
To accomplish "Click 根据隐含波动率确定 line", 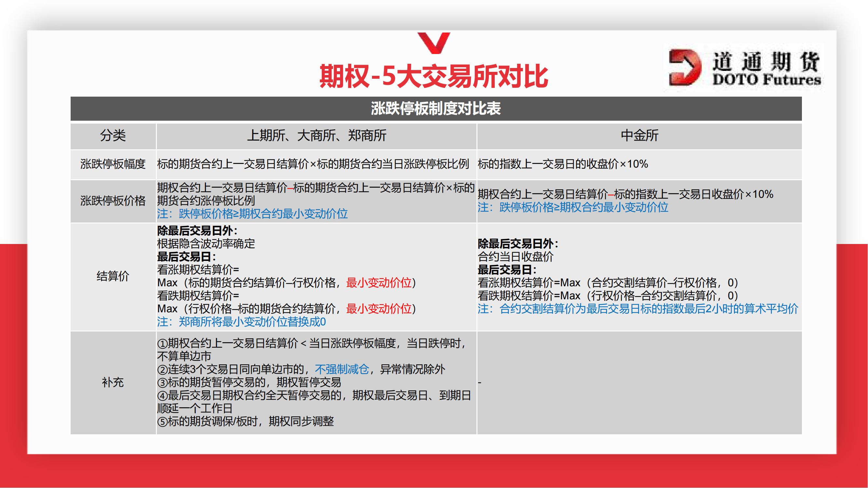I will click(x=206, y=243).
